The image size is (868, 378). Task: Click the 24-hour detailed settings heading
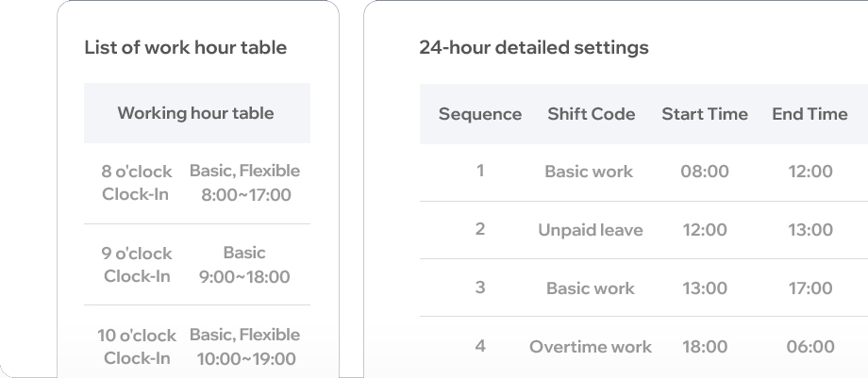tap(534, 47)
